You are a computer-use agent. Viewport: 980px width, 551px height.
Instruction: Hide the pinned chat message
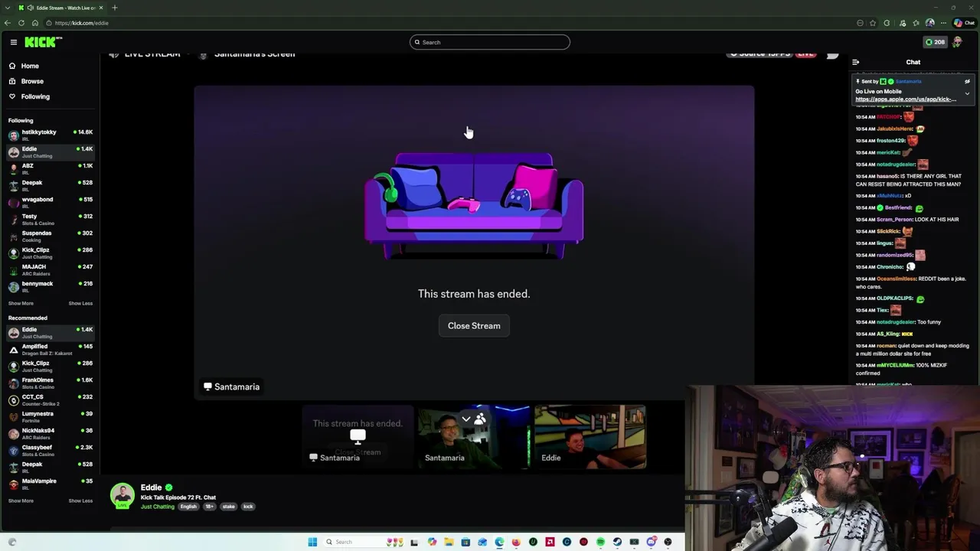point(967,82)
